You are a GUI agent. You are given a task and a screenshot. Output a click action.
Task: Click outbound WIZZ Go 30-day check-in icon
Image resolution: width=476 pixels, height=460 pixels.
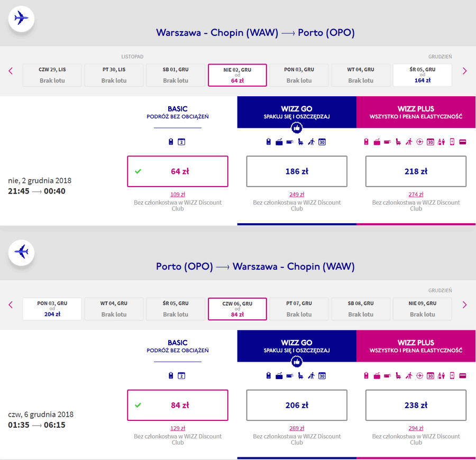point(322,142)
